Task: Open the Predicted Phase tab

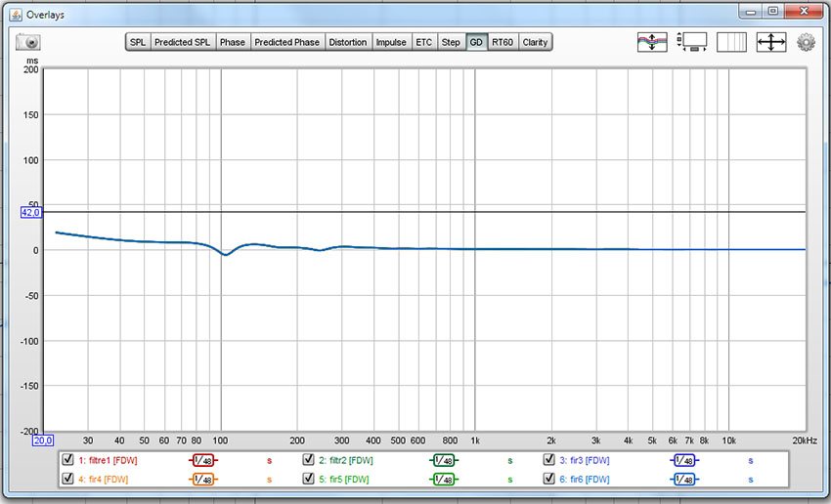Action: [x=286, y=42]
